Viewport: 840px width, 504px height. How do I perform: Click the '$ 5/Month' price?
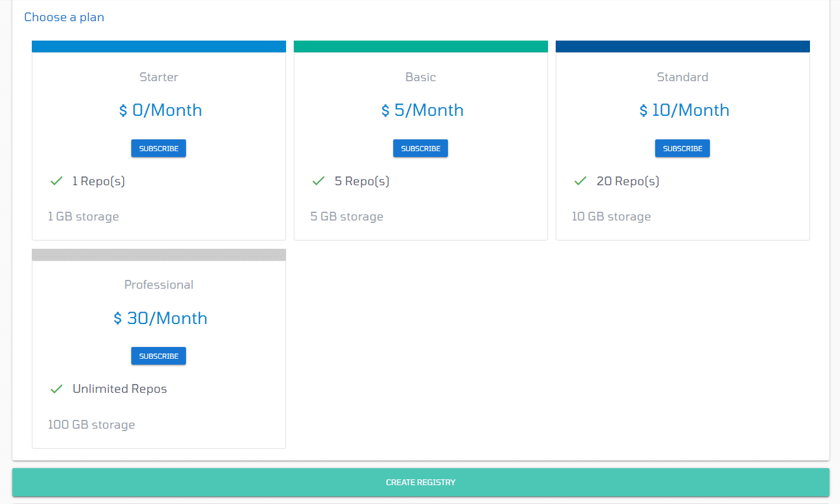[422, 110]
